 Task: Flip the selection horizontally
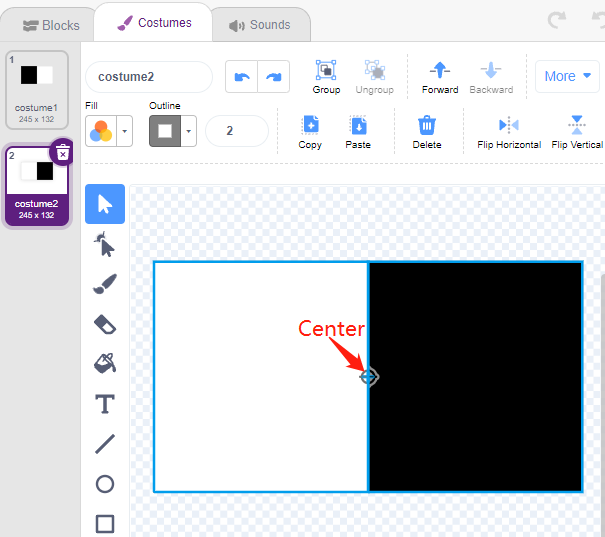point(509,132)
